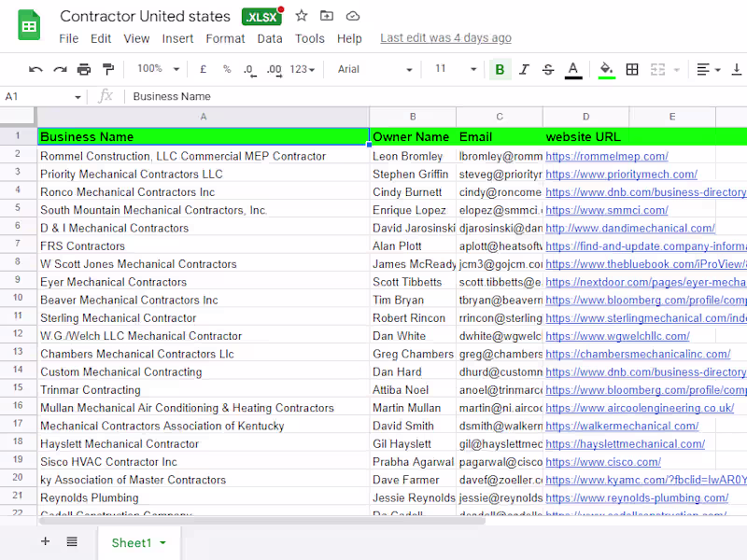Viewport: 747px width, 560px height.
Task: Open the rommelmep.com hyperlink
Action: (607, 155)
